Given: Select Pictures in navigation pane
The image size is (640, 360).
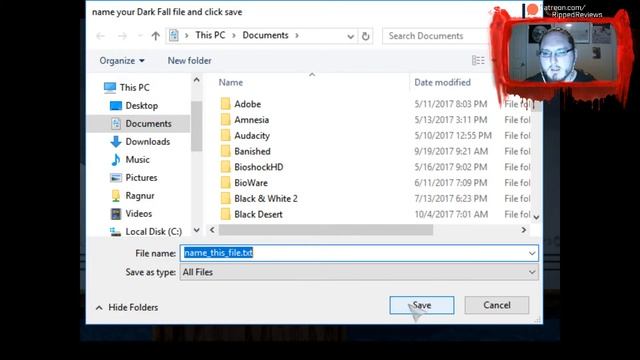Looking at the screenshot, I should 141,178.
